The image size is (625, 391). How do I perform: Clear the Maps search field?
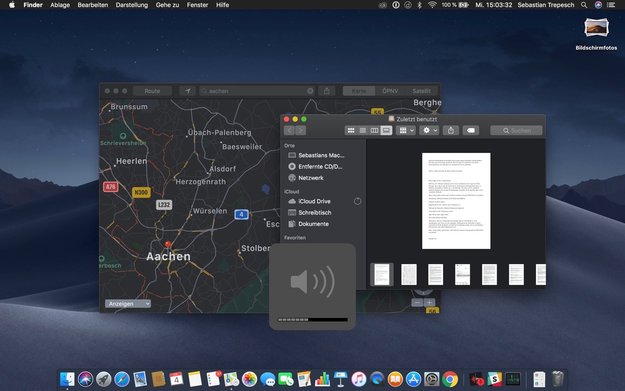310,91
